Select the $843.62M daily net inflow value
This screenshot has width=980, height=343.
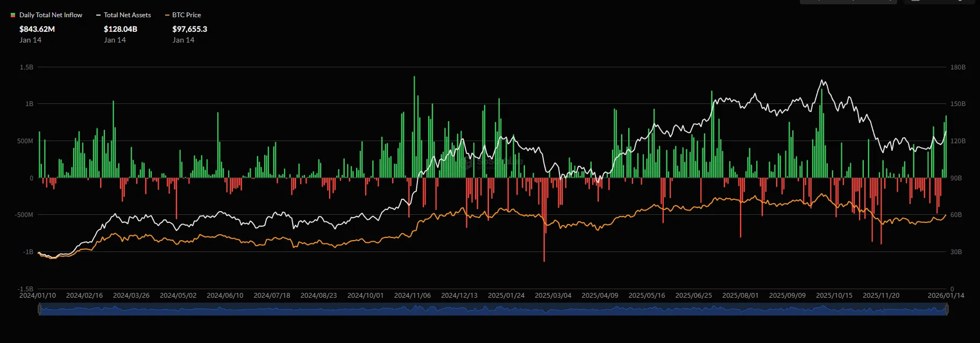pos(37,29)
